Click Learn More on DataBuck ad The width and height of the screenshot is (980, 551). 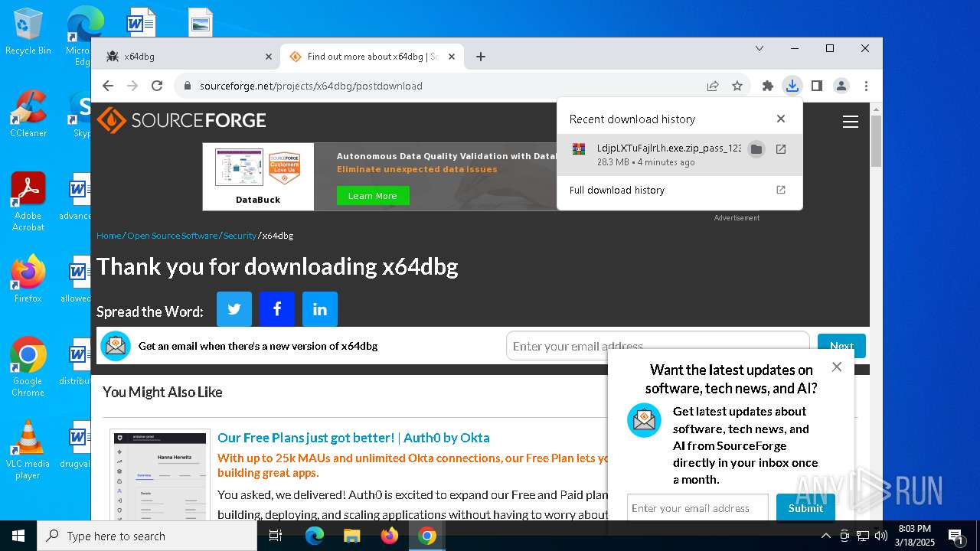click(x=373, y=196)
